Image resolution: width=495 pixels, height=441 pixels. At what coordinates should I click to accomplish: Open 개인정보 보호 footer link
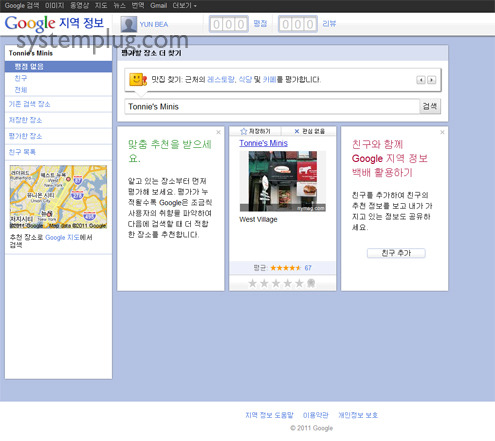[358, 415]
